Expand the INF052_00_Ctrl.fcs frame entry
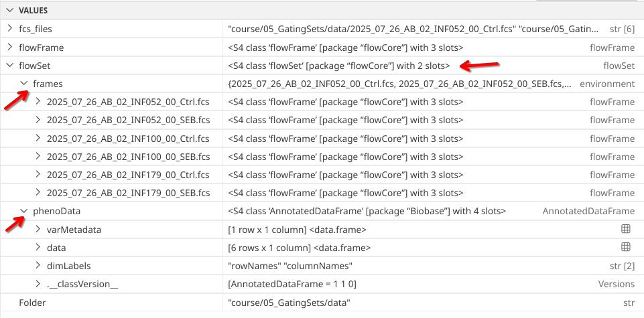This screenshot has width=644, height=318. pos(38,102)
